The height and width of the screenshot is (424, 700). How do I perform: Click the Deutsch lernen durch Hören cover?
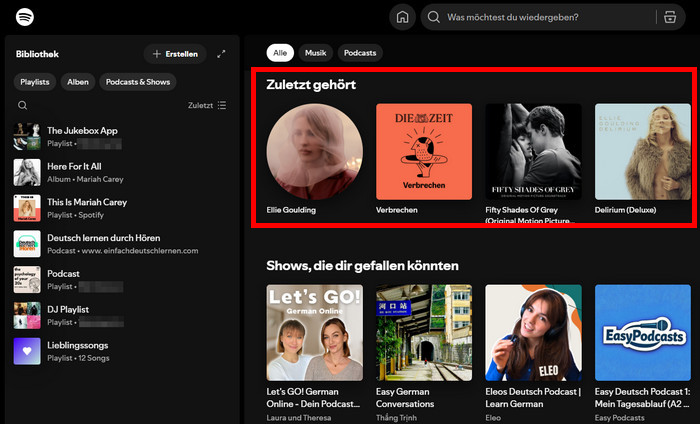click(x=27, y=244)
